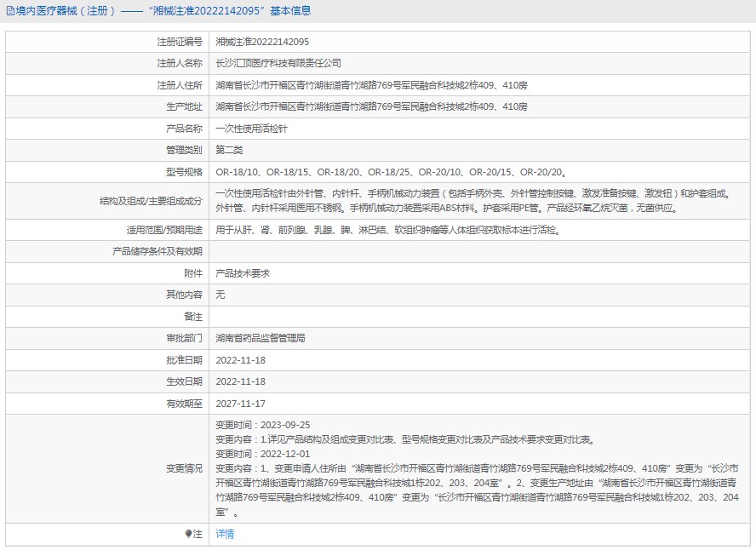Select the 生产地址 label

(184, 106)
